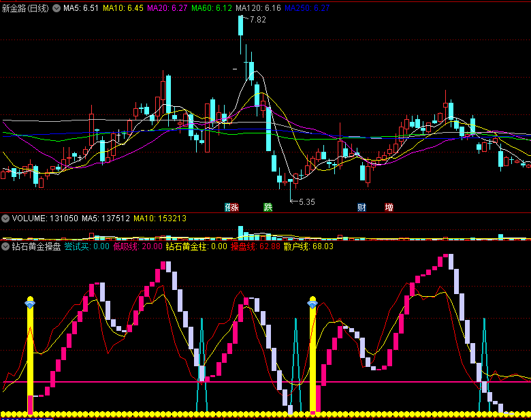Click the VOLUME: 131050 label
The width and height of the screenshot is (531, 420).
(x=45, y=219)
